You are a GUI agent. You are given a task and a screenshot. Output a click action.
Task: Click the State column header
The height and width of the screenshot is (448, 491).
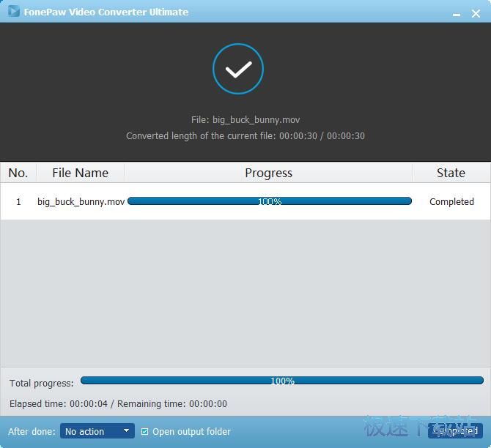pos(451,173)
